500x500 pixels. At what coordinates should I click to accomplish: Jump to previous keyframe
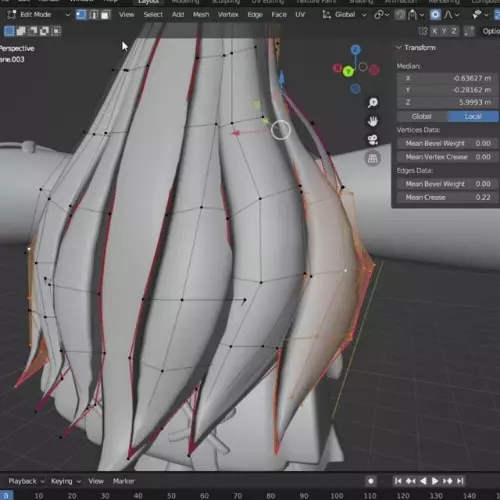click(411, 481)
